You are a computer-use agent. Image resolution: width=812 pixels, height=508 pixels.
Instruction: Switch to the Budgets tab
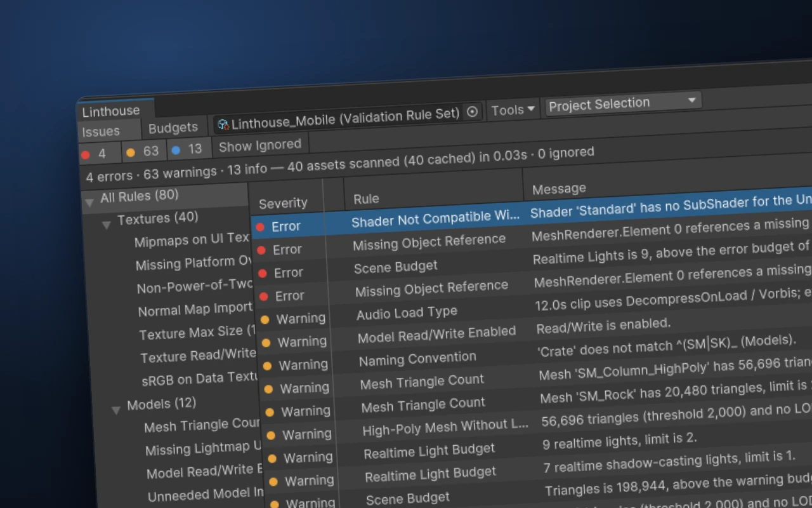click(173, 128)
